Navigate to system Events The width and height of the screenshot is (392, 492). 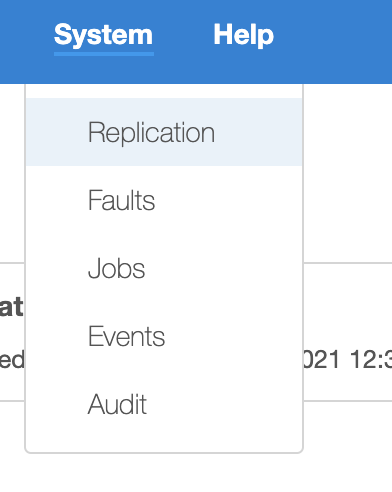(126, 336)
